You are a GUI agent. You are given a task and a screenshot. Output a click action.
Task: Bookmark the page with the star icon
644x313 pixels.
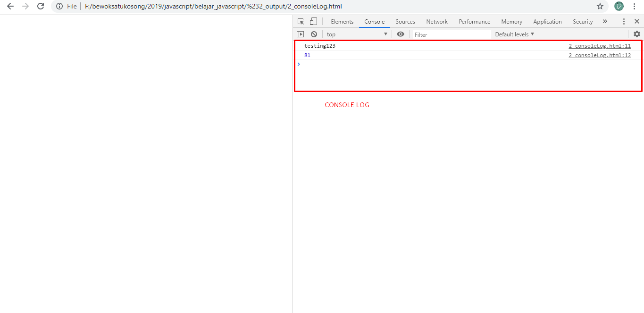pos(600,6)
